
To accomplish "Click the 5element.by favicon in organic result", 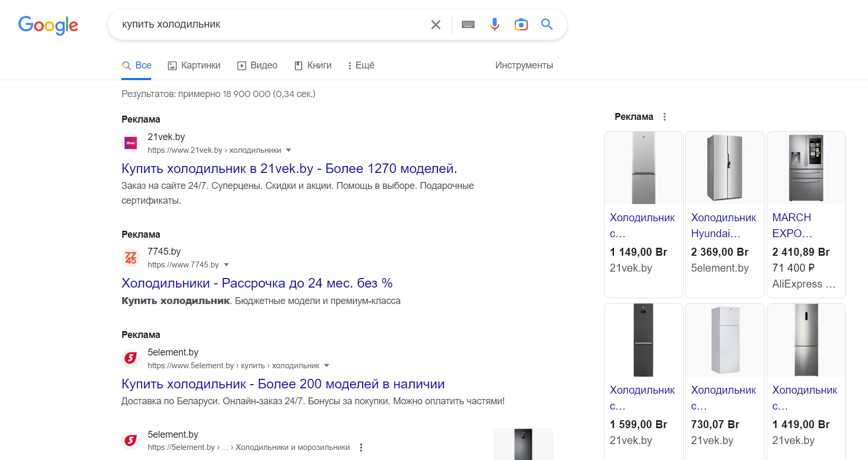I will pyautogui.click(x=130, y=440).
